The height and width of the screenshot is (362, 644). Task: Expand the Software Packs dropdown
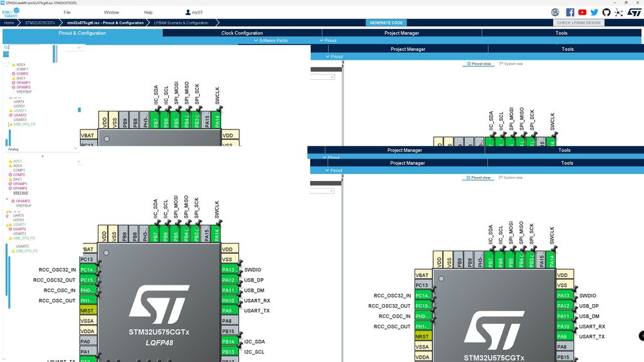click(x=271, y=41)
